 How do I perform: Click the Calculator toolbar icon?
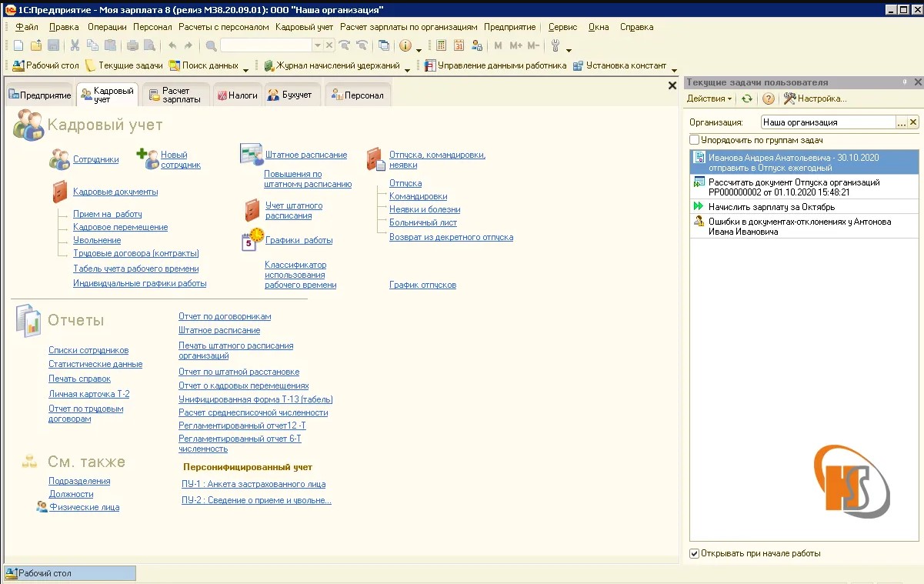[x=442, y=45]
